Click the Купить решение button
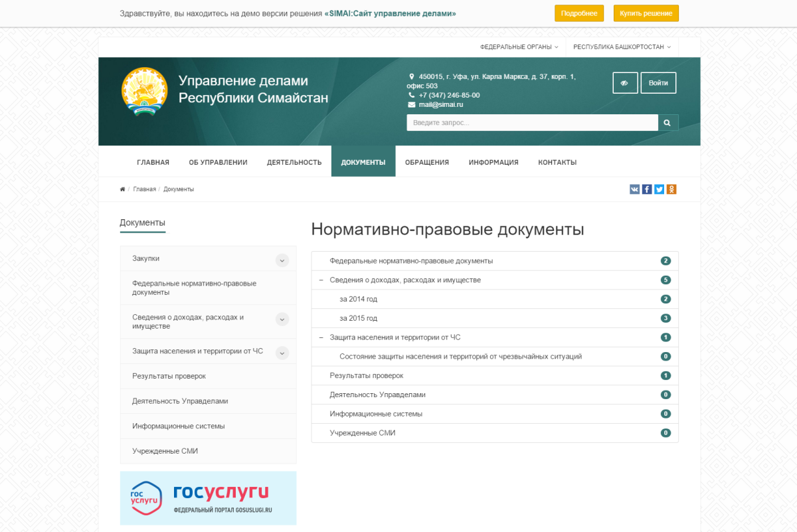This screenshot has height=532, width=797. 646,13
